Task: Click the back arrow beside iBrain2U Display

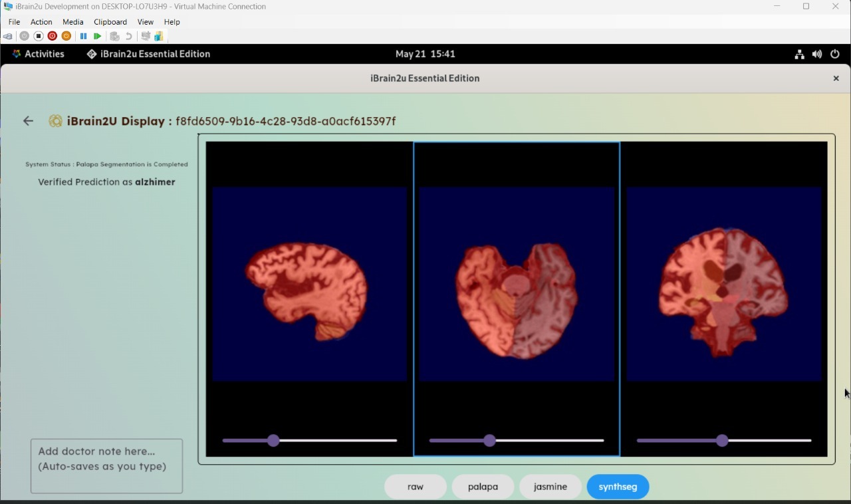Action: 28,121
